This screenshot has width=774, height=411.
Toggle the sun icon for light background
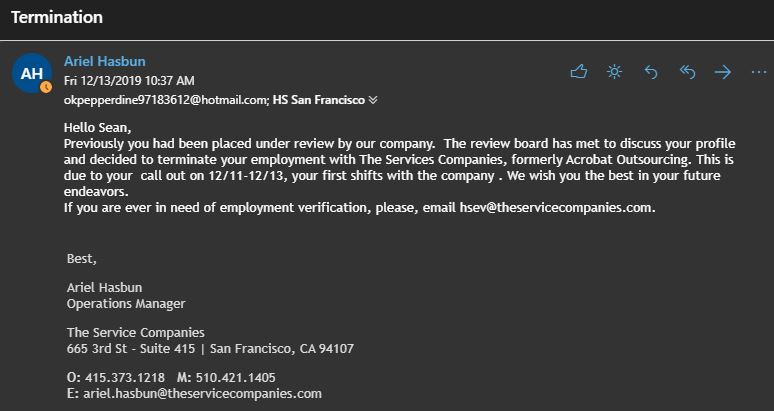614,72
